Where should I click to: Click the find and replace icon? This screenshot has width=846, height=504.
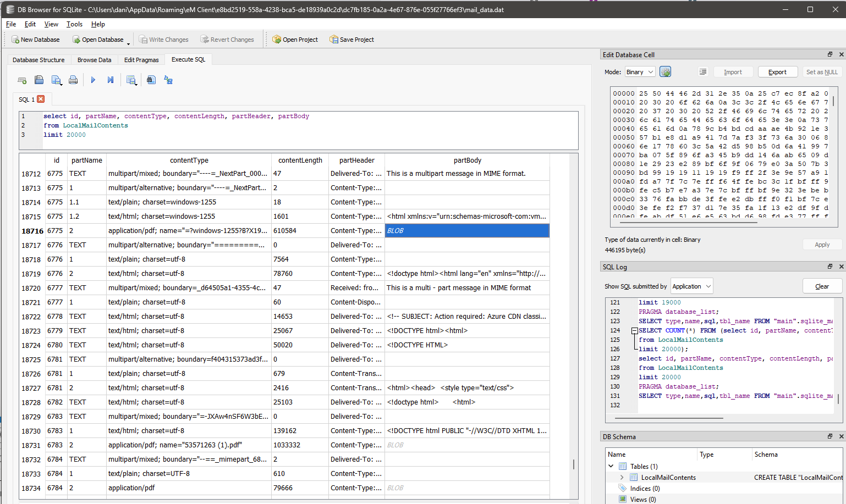click(168, 80)
